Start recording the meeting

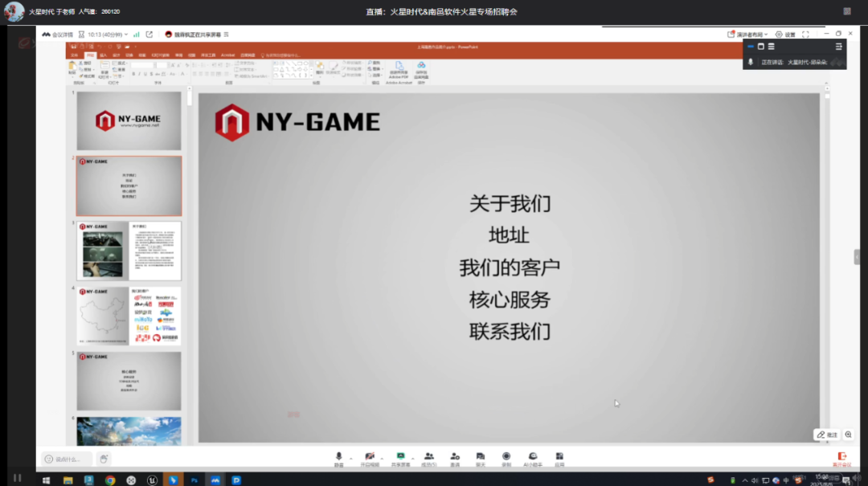506,459
